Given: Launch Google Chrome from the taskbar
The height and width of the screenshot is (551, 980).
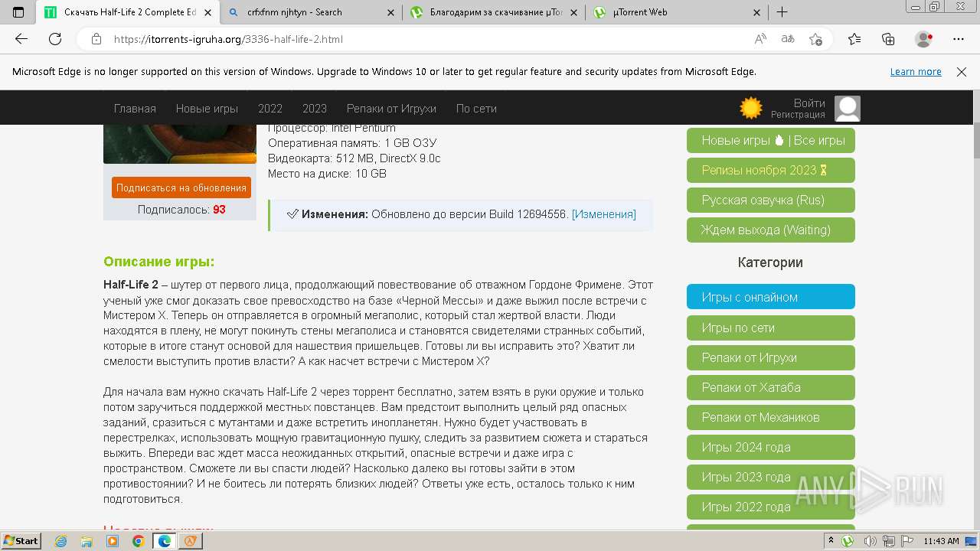Looking at the screenshot, I should point(138,541).
